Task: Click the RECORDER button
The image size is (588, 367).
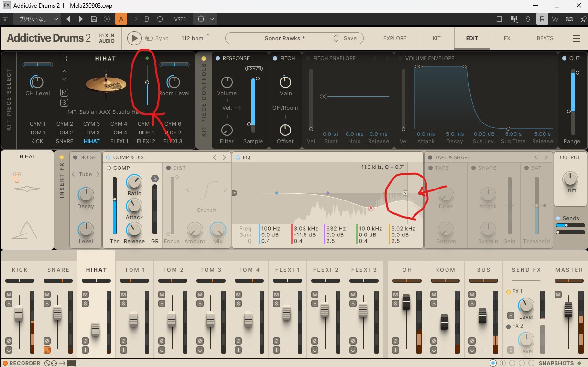Action: coord(21,363)
